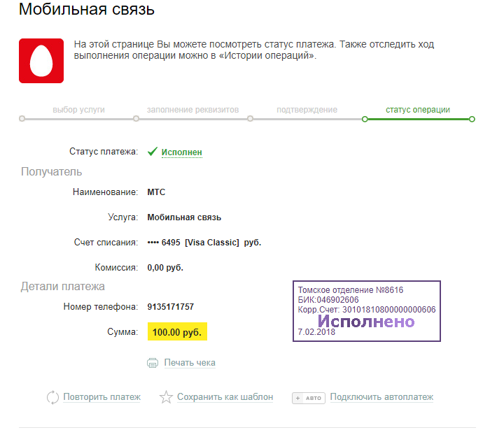Click the Исполнен payment status link

tap(181, 152)
